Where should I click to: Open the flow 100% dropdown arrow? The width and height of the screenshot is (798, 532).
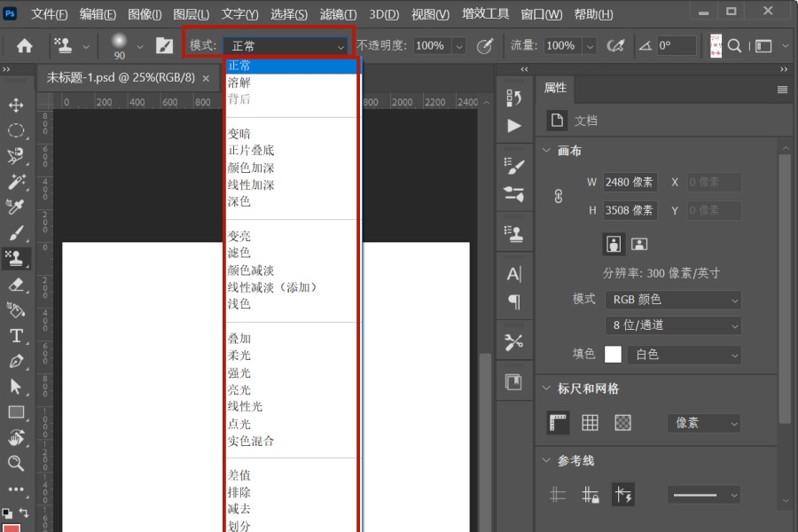(590, 46)
